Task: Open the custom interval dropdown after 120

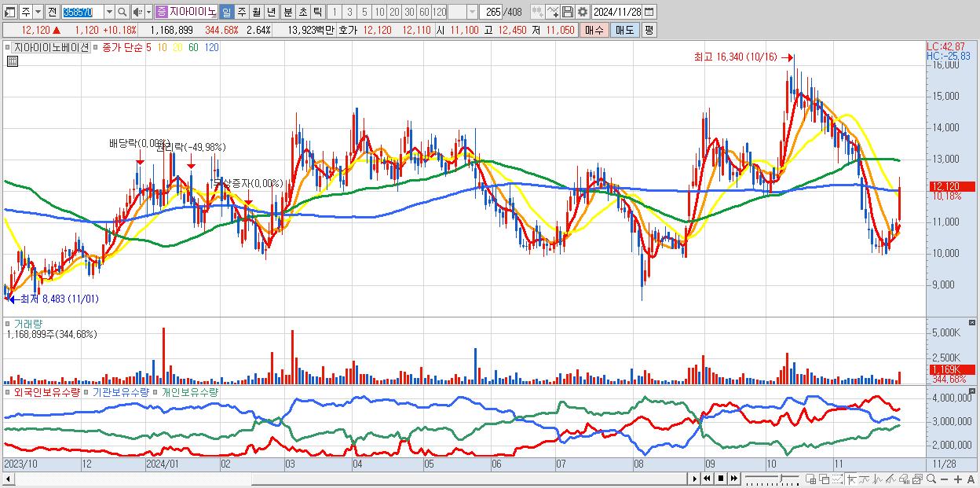Action: coord(472,12)
